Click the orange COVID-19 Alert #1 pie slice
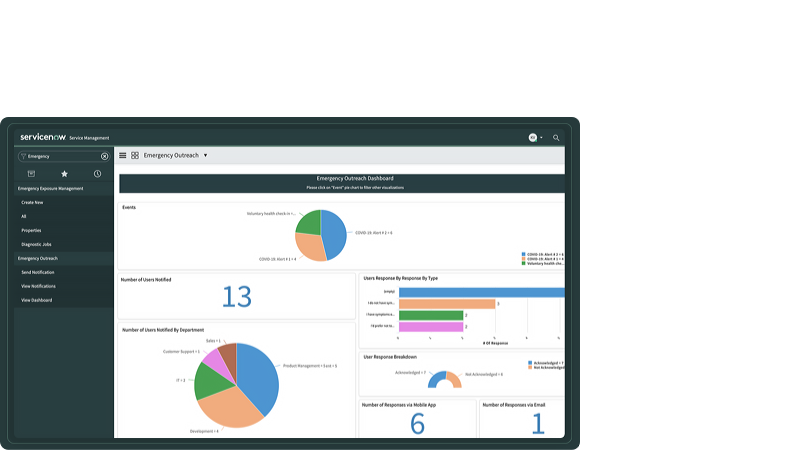 310,247
